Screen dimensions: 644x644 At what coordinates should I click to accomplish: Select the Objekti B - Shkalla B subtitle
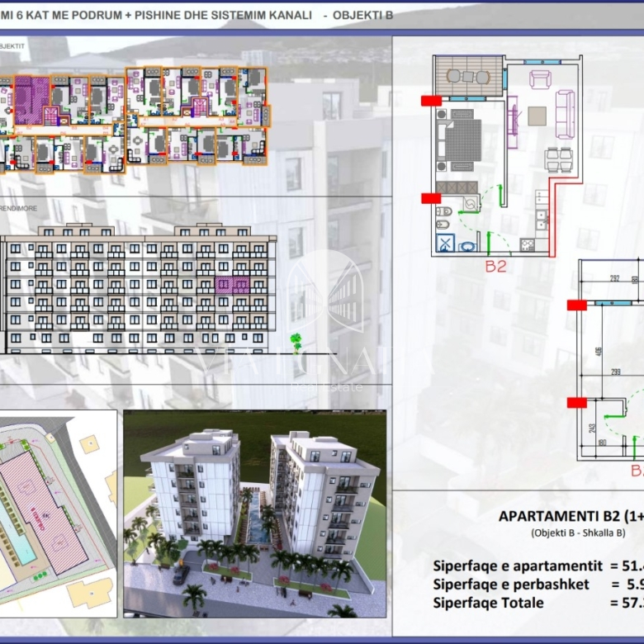point(578,533)
